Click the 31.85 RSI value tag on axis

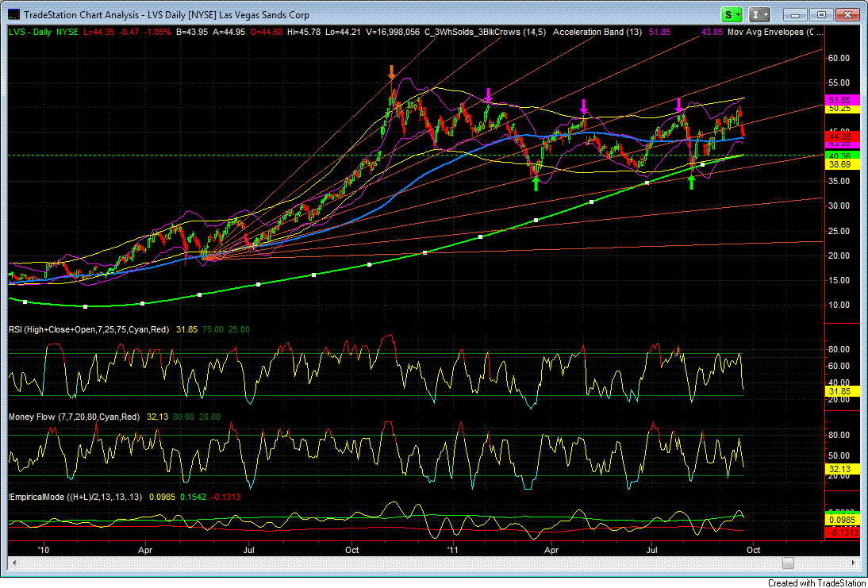(x=843, y=390)
